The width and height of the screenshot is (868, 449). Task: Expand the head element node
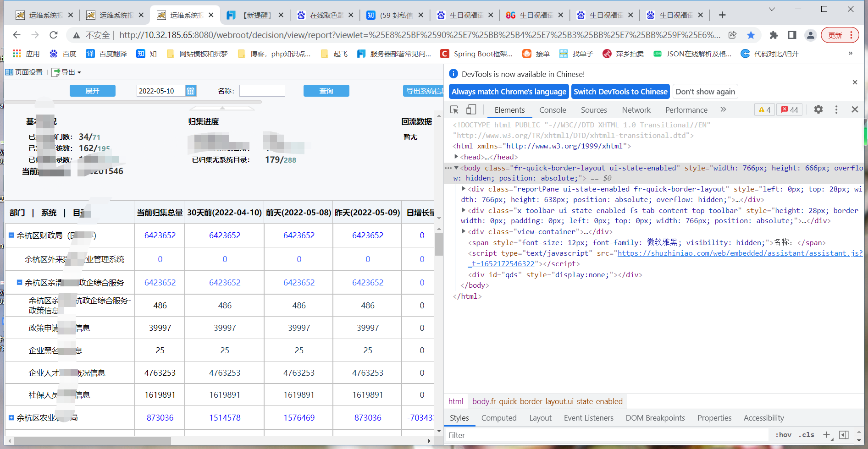[456, 157]
